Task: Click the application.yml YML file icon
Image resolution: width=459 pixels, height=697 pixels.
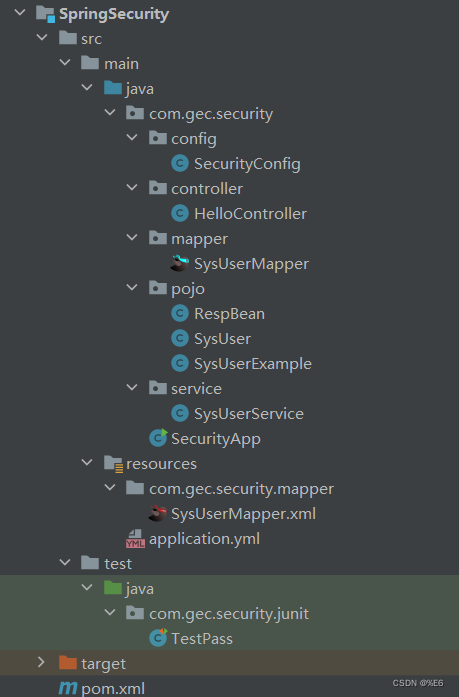Action: 135,538
